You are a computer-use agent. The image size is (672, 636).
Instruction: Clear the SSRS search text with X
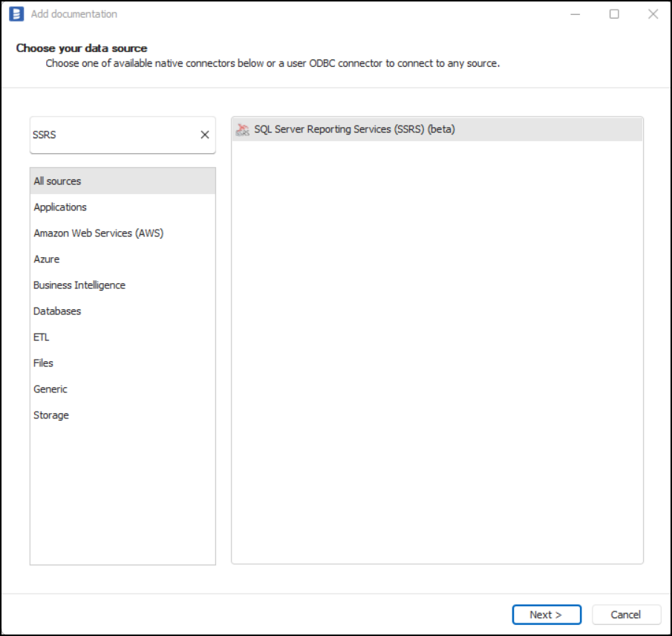(x=205, y=135)
